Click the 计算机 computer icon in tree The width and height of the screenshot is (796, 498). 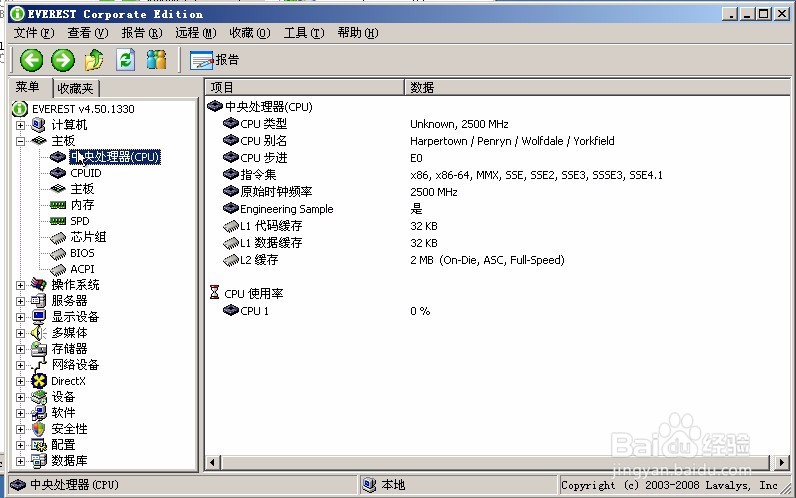click(x=39, y=125)
